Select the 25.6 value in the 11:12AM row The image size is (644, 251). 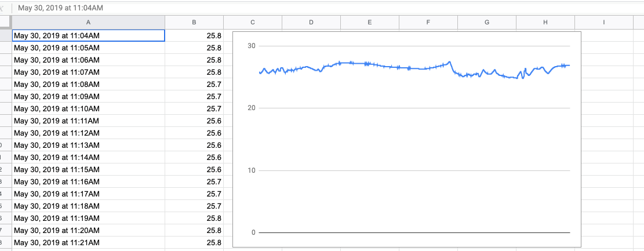(194, 133)
